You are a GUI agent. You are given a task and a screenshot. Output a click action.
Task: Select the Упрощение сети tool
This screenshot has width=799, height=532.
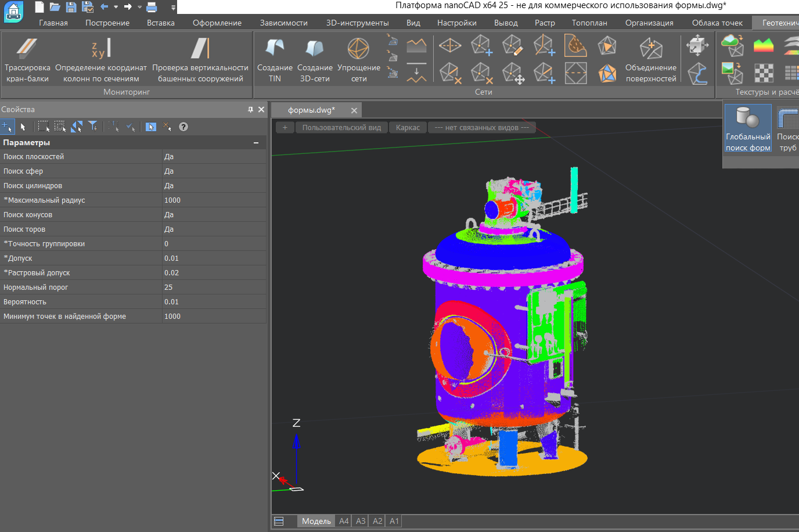(358, 58)
